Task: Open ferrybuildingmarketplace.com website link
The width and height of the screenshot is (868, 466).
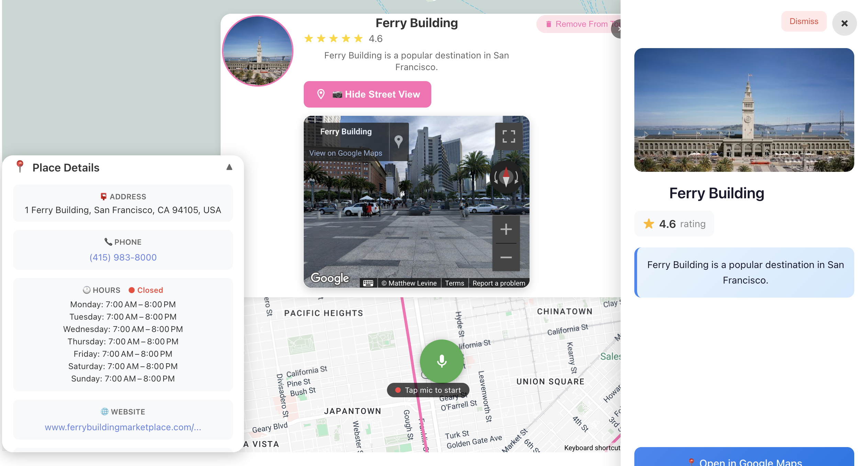Action: click(123, 427)
